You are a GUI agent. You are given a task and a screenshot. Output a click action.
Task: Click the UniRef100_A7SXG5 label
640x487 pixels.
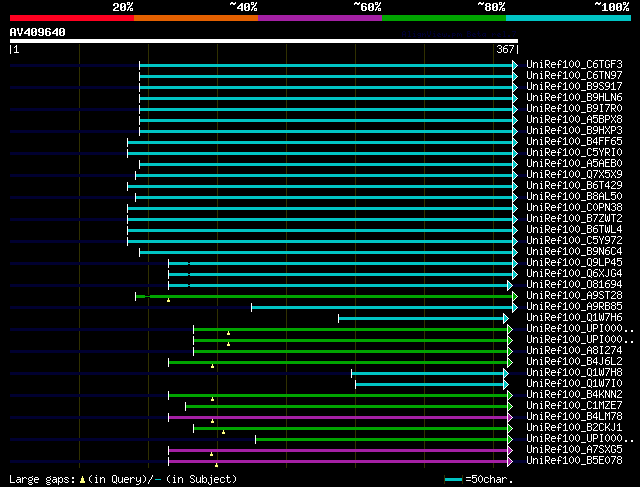574,450
